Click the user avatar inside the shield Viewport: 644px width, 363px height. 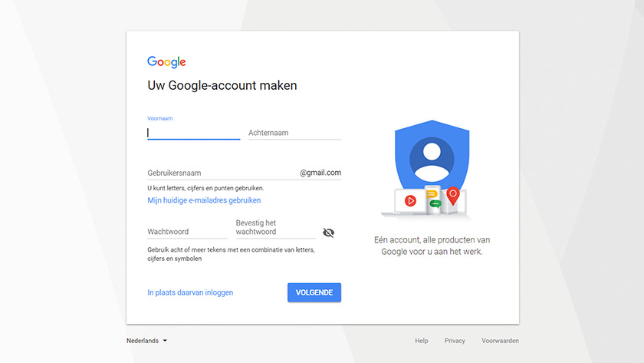click(432, 160)
